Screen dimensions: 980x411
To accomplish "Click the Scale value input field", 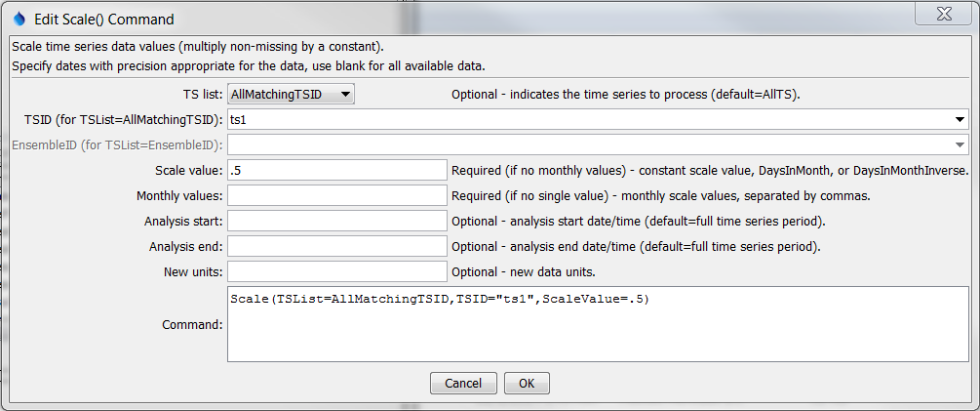I will point(336,170).
